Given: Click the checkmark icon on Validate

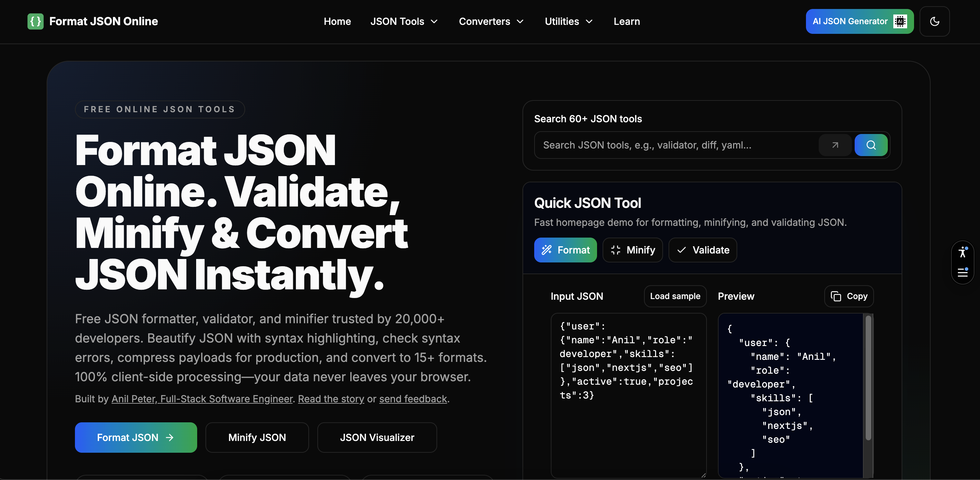Looking at the screenshot, I should tap(681, 250).
